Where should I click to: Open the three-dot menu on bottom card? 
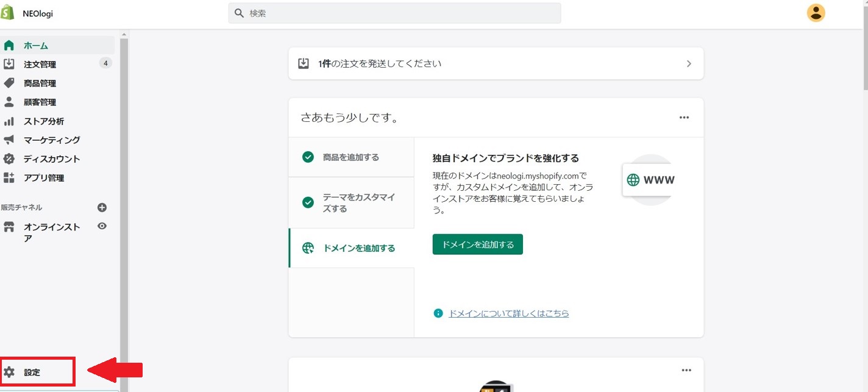tap(686, 370)
